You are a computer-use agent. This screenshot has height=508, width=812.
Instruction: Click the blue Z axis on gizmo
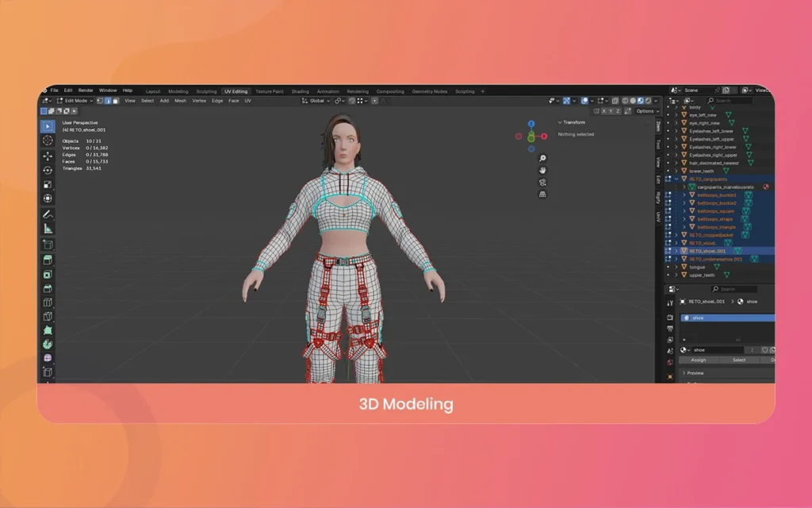(530, 124)
